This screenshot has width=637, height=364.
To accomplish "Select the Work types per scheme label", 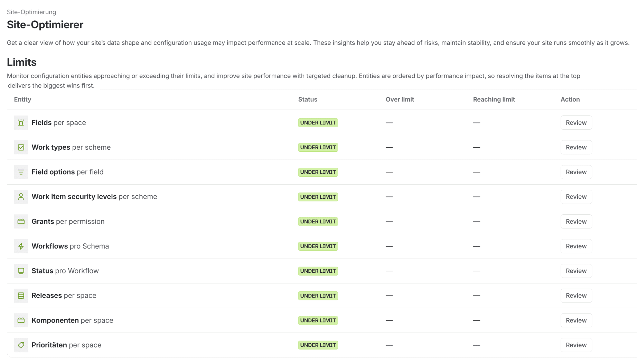I will tap(71, 147).
